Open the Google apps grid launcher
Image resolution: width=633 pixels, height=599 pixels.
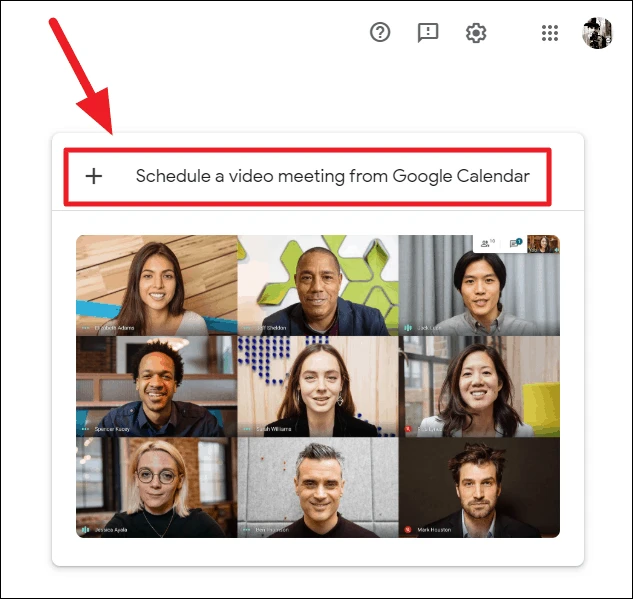550,33
